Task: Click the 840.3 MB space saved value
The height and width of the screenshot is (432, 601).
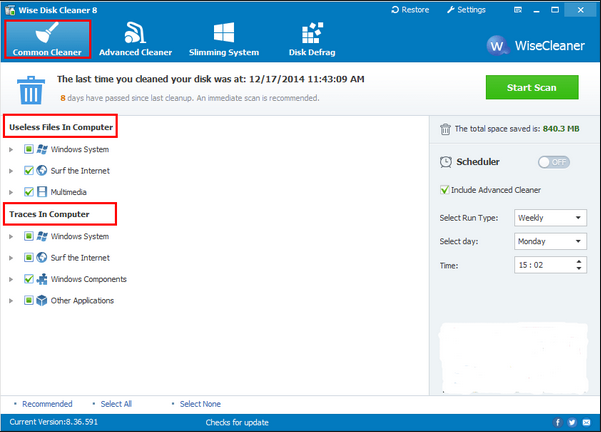Action: point(561,129)
